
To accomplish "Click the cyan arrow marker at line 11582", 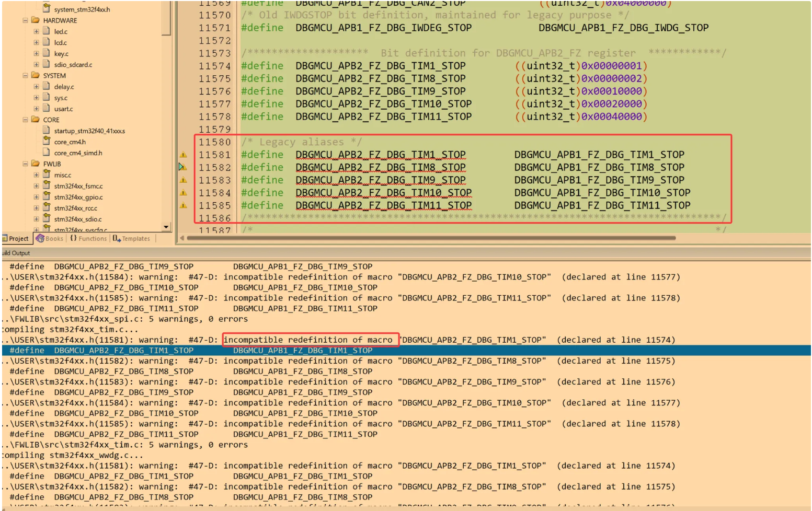I will click(181, 167).
